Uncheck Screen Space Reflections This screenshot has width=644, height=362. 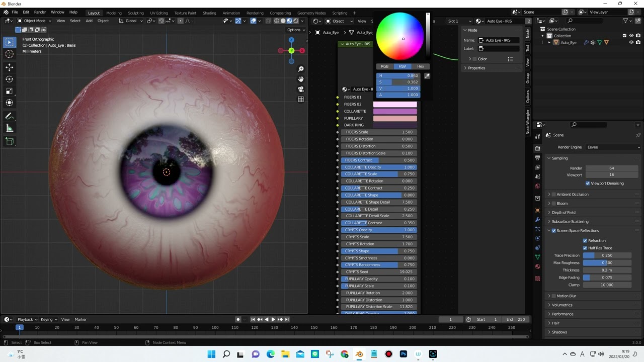(x=554, y=231)
